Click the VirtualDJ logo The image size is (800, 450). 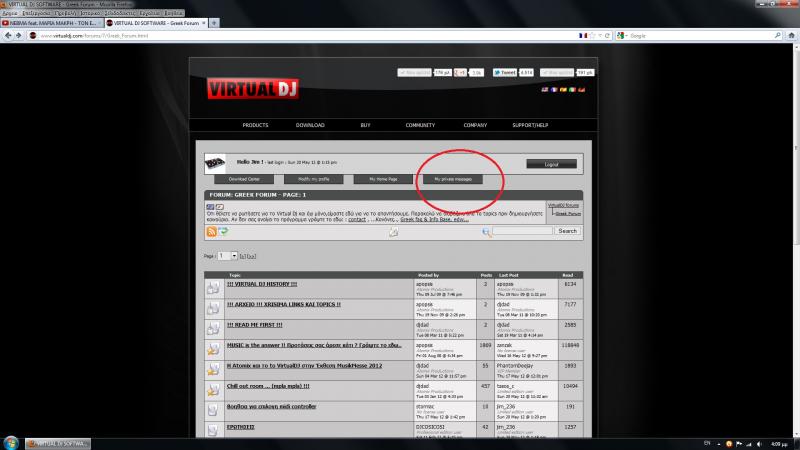click(253, 89)
